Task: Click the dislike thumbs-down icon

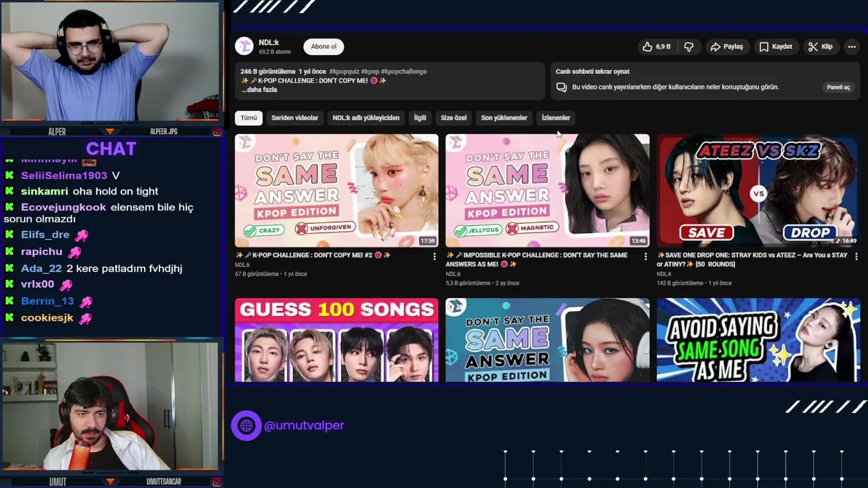Action: [689, 47]
